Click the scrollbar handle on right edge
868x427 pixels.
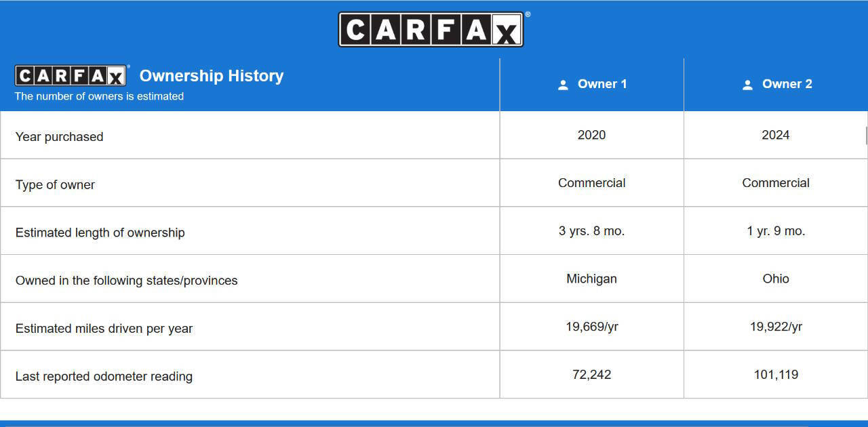pyautogui.click(x=866, y=136)
